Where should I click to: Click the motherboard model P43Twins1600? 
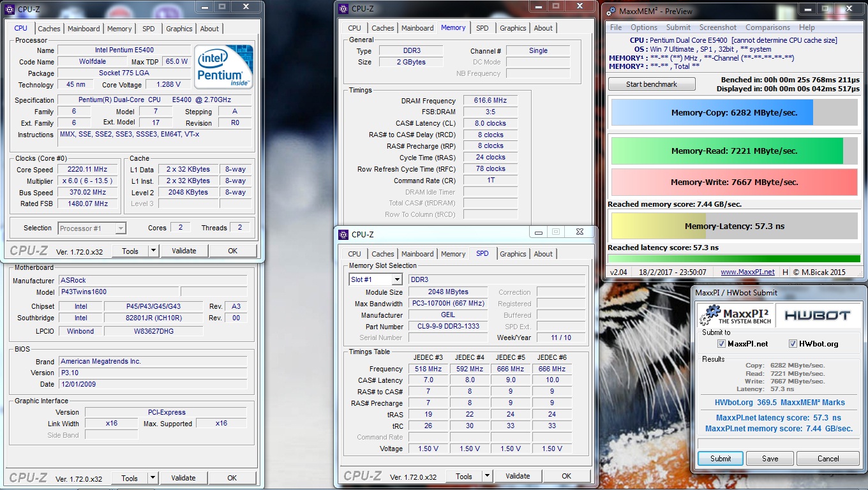tap(119, 292)
